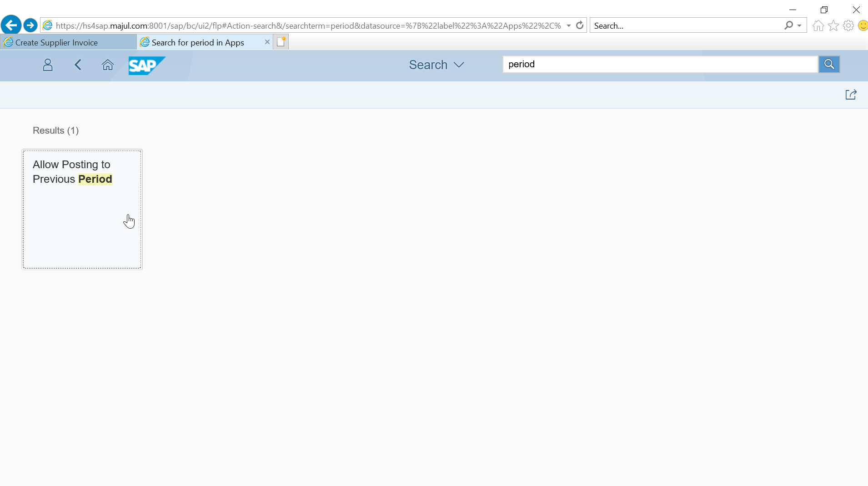Click the Results (1) heading
Screen dimensions: 868x486
(x=55, y=130)
